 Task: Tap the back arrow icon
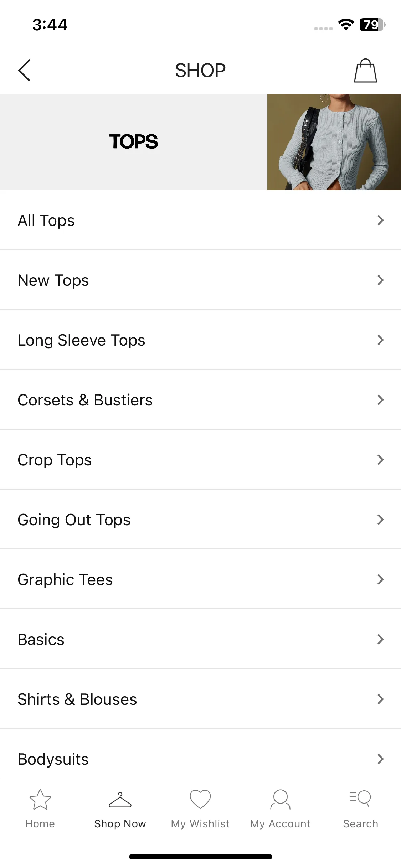tap(24, 70)
